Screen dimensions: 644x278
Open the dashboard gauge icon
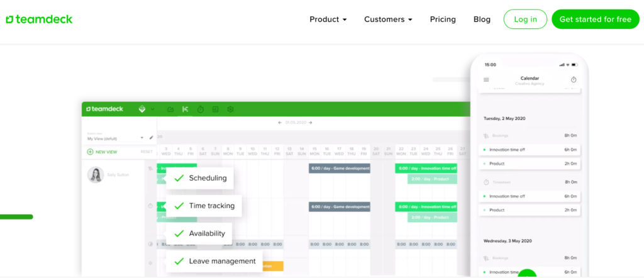click(x=170, y=109)
